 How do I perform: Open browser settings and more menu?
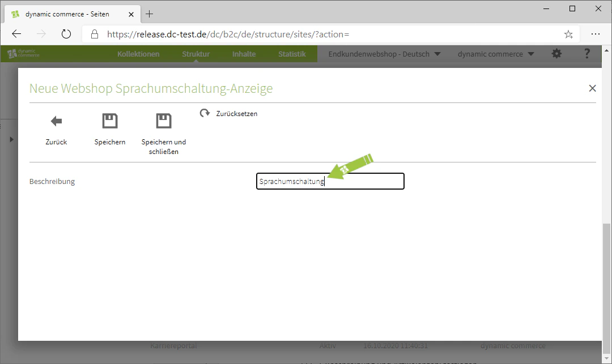595,35
